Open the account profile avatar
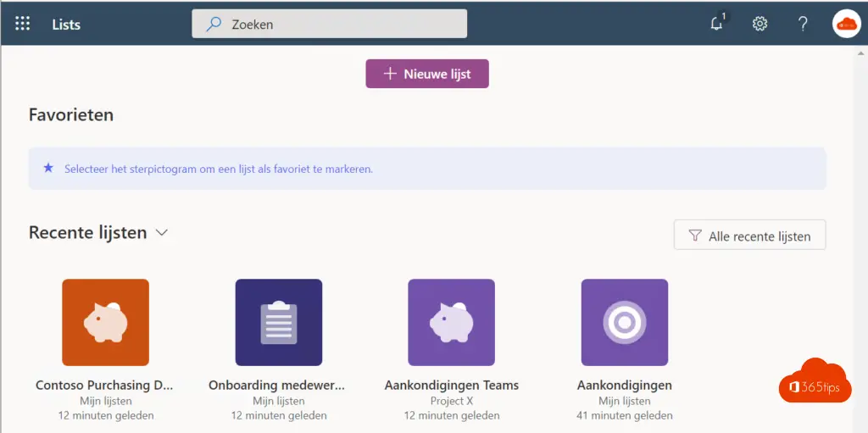 point(847,24)
